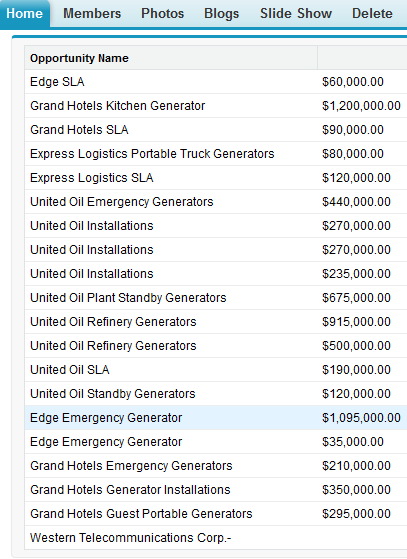The height and width of the screenshot is (559, 407).
Task: Select the Slide Show tab
Action: tap(296, 14)
